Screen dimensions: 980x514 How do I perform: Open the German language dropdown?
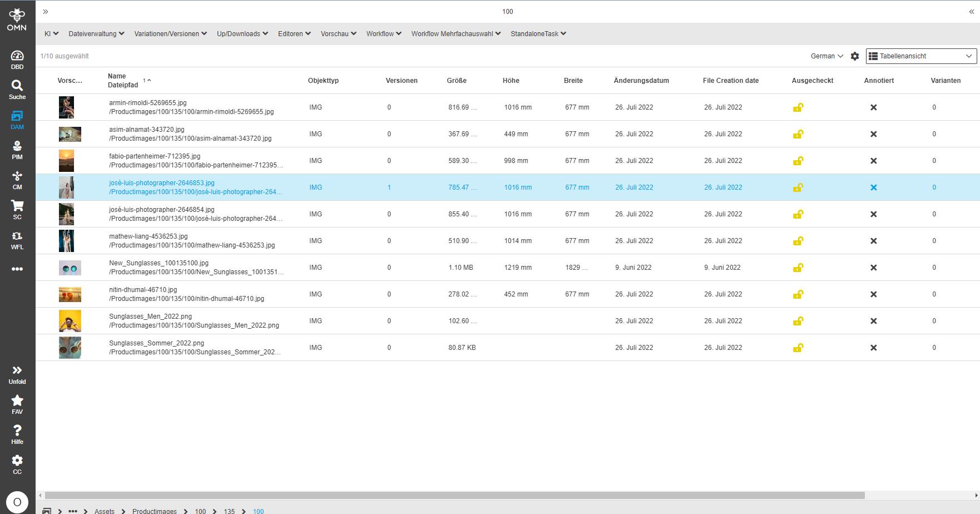coord(827,56)
